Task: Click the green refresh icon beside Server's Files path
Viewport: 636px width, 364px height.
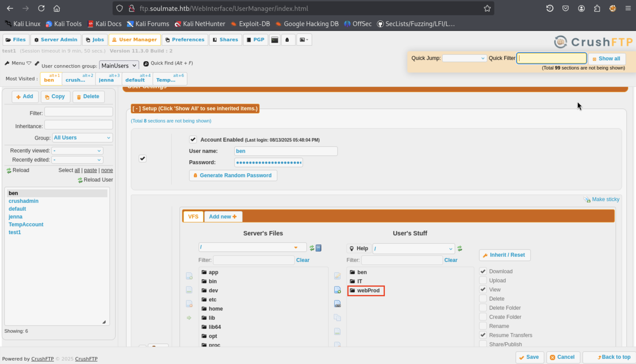Action: tap(311, 248)
